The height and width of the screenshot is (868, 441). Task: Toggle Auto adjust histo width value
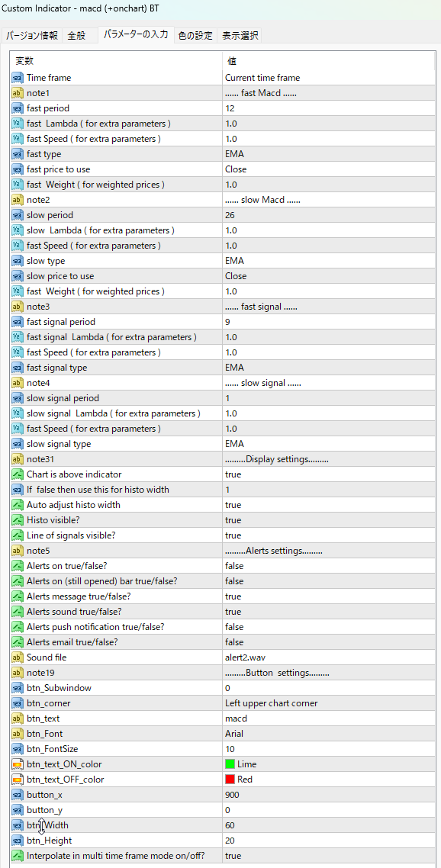tap(329, 505)
